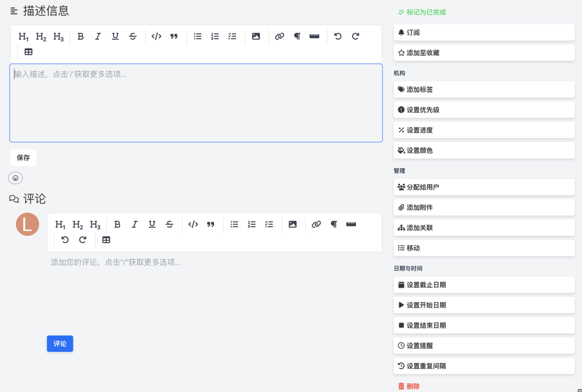This screenshot has width=582, height=392.
Task: Add attachment via 添加附件
Action: coord(484,208)
